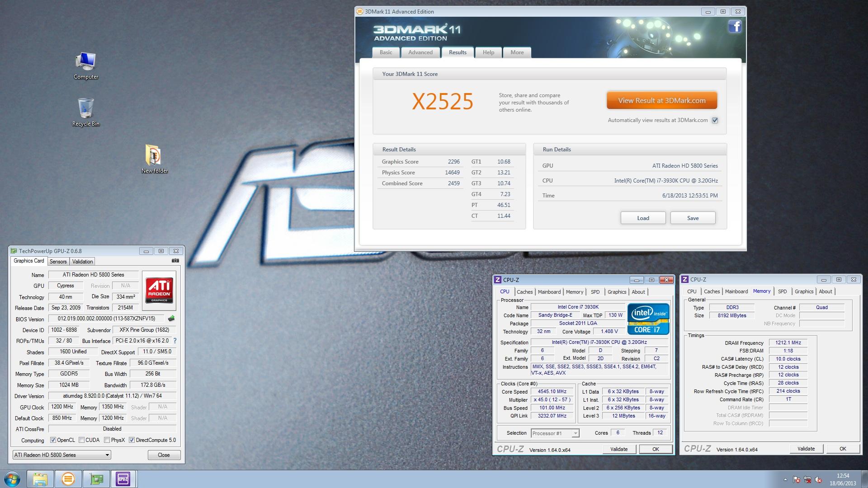Screen dimensions: 868x488
Task: Click the BIOS save chip icon in GPU-Z
Action: tap(171, 319)
